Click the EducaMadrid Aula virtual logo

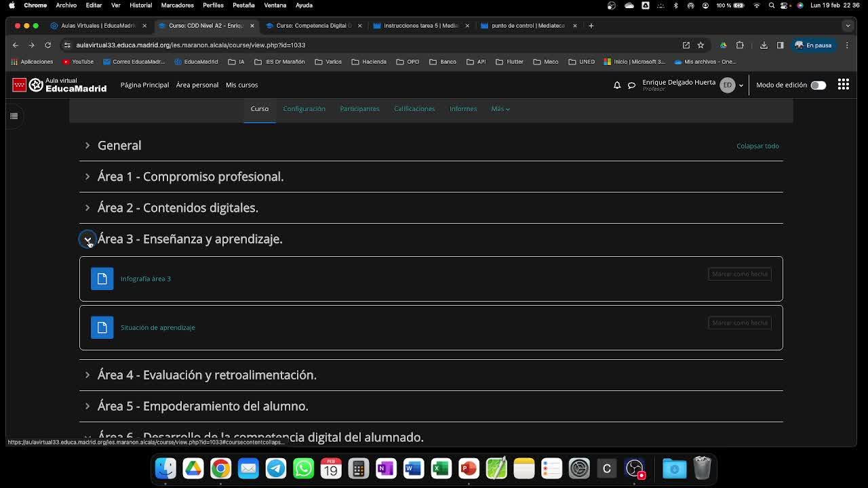click(60, 85)
